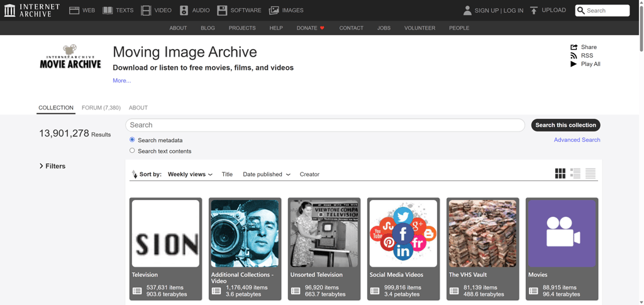Open the Unsorted Television thumbnail
The image size is (644, 305).
click(324, 233)
